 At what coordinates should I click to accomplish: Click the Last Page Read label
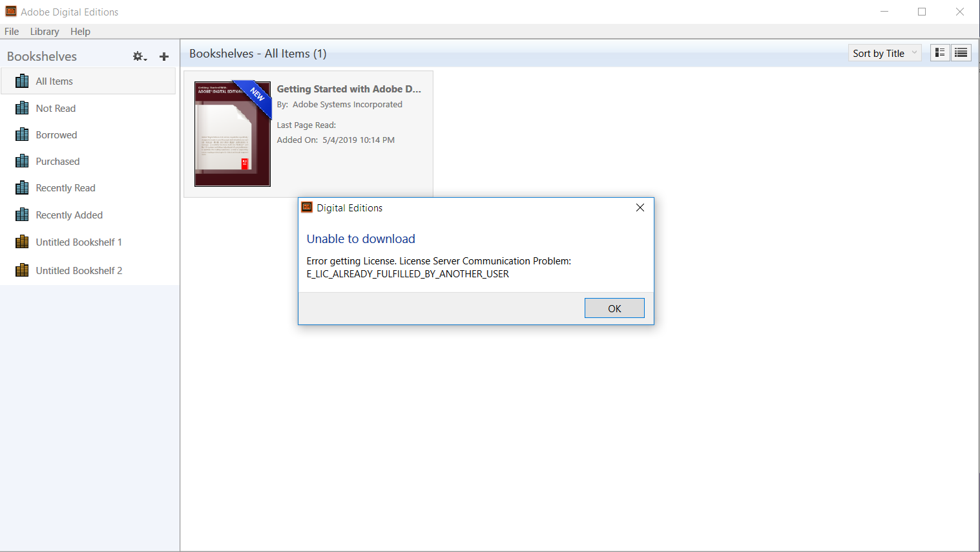click(x=306, y=125)
